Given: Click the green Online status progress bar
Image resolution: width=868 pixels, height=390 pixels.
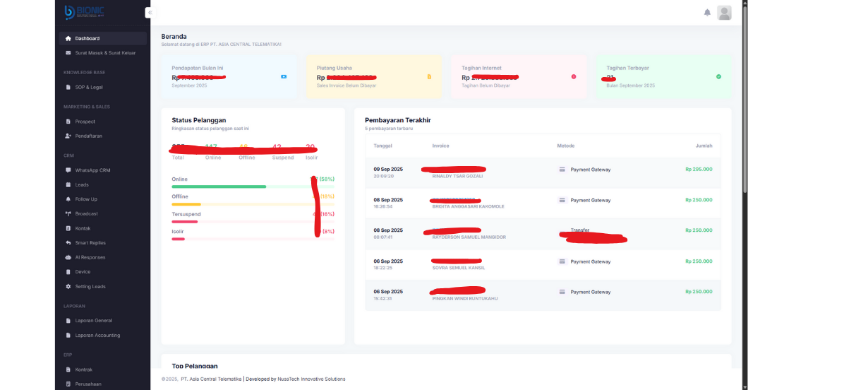Looking at the screenshot, I should (219, 187).
